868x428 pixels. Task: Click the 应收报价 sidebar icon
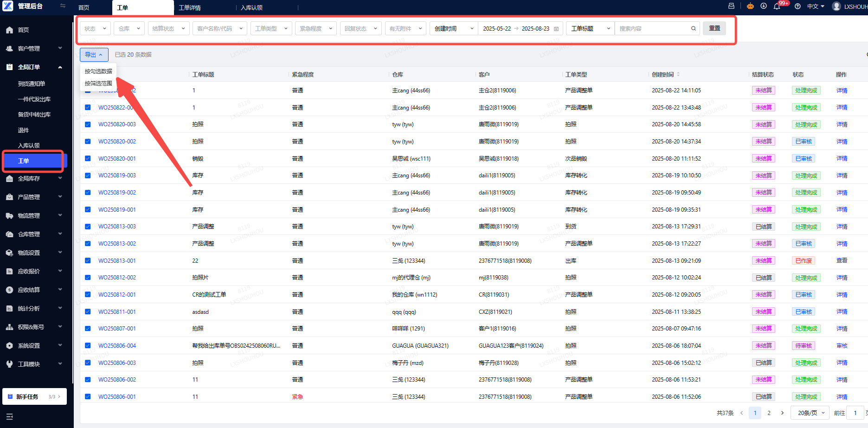9,271
